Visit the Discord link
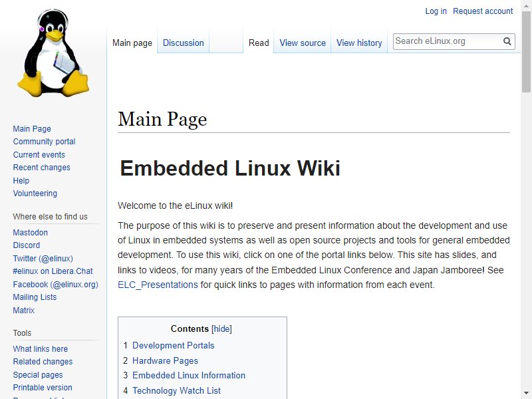This screenshot has width=532, height=399. click(x=27, y=245)
